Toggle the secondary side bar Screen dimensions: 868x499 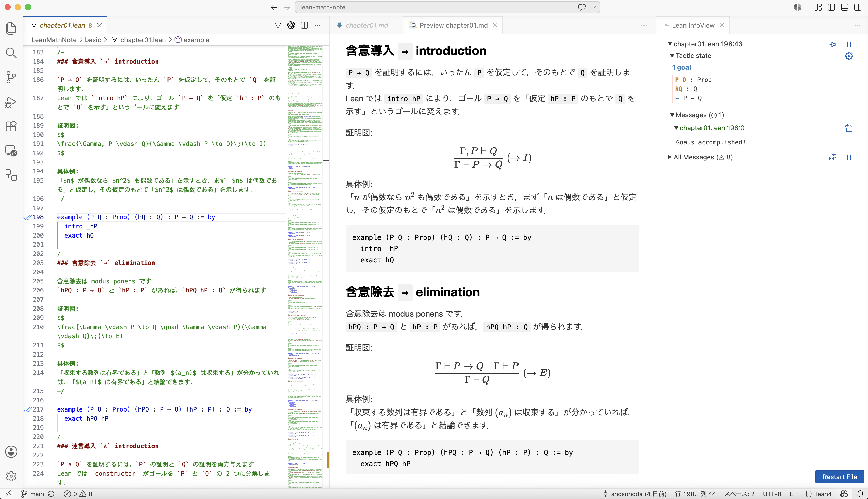[858, 7]
